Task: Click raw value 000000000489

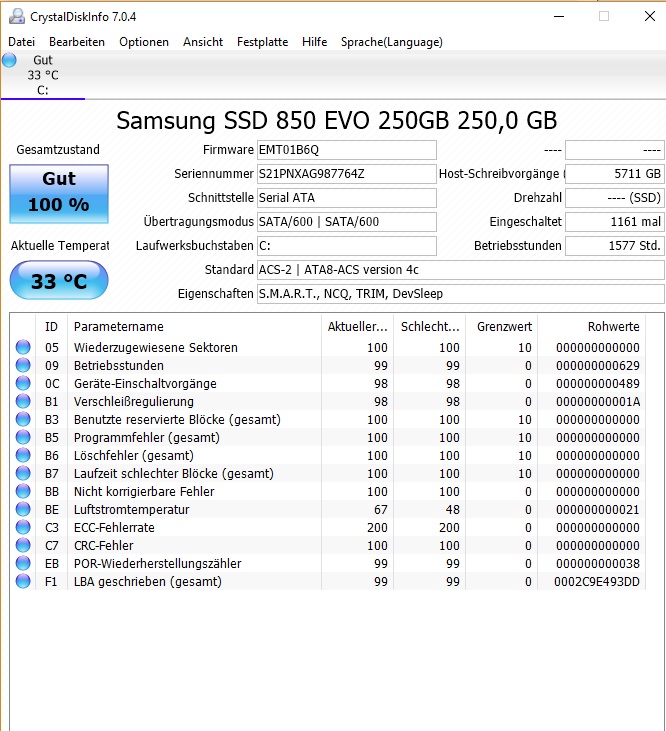Action: 598,384
